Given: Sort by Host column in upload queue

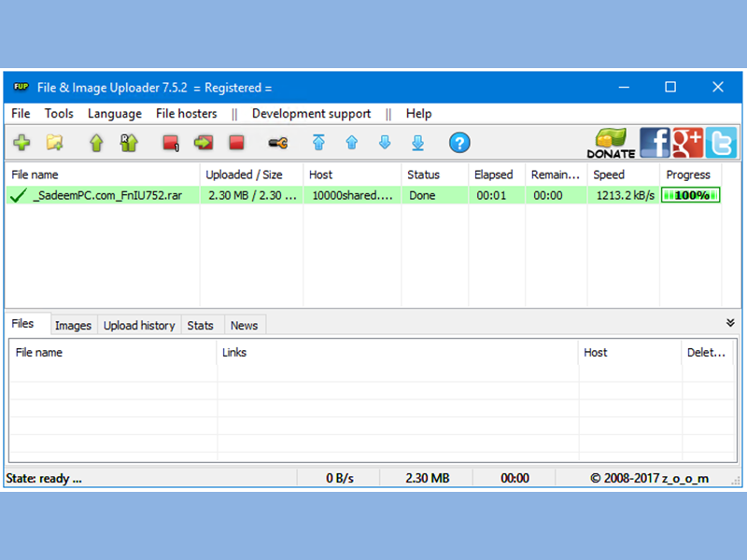Looking at the screenshot, I should [352, 175].
